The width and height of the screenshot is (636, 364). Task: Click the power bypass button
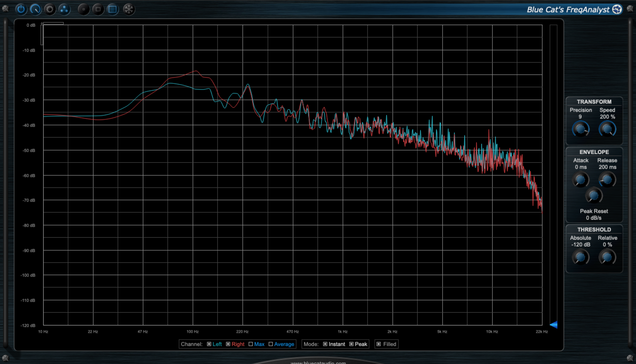[21, 9]
